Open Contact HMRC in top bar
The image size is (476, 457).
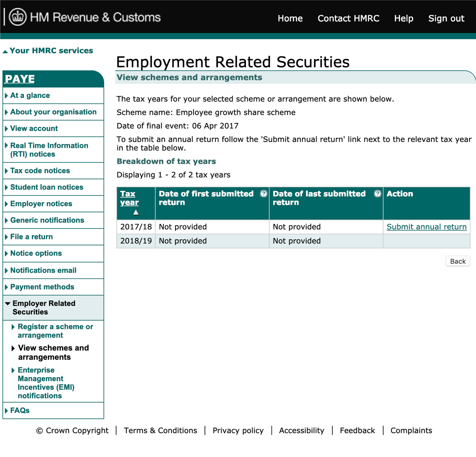coord(348,19)
